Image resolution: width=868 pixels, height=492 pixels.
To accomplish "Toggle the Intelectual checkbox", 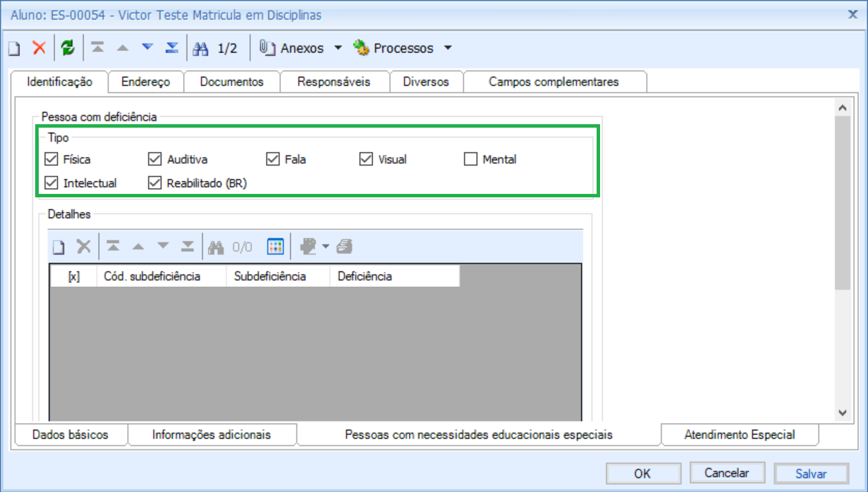I will pyautogui.click(x=50, y=183).
